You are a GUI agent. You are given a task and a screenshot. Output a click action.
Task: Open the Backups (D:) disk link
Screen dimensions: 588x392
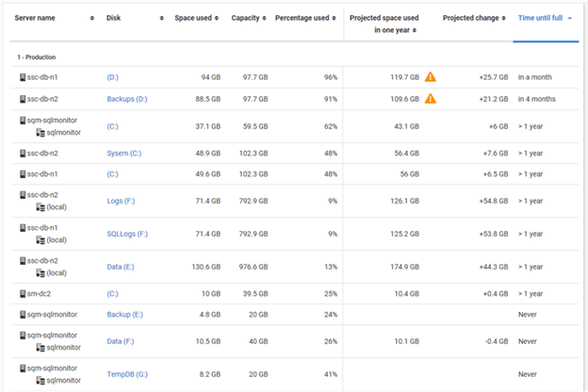(x=127, y=99)
